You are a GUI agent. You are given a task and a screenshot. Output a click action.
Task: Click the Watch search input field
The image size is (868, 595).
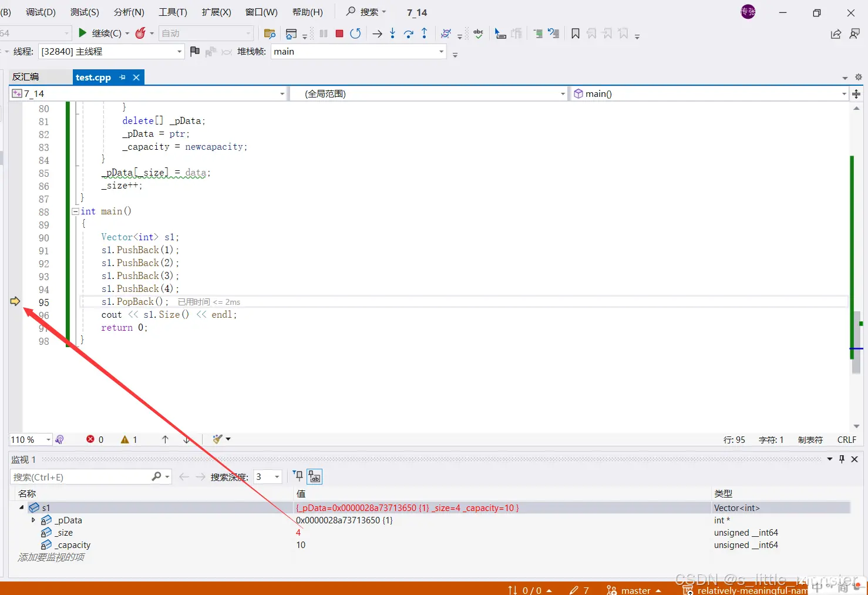(x=81, y=477)
